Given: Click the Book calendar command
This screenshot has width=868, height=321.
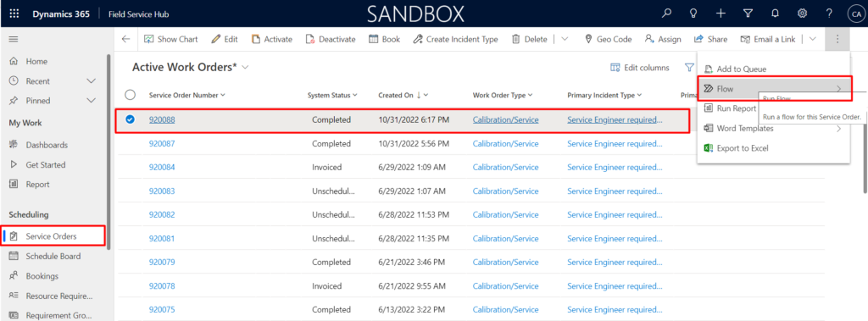Looking at the screenshot, I should coord(384,39).
